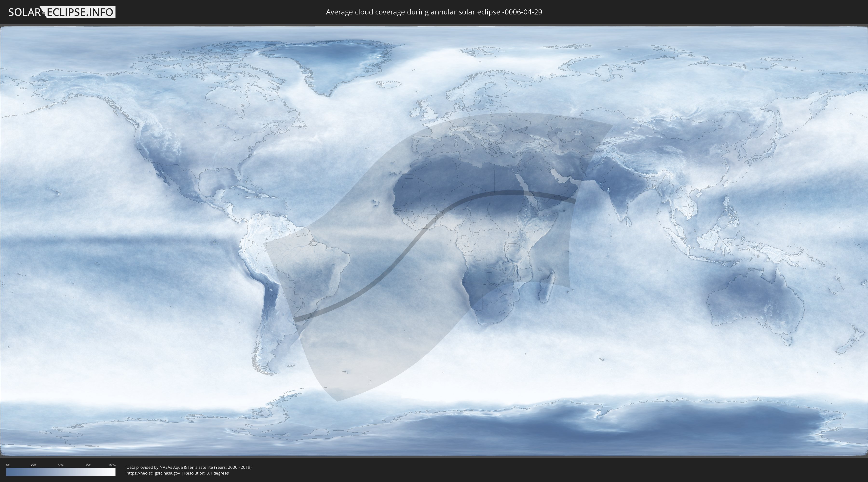Click the neo.sci.gsfc.nasa.gov URL text
Screen dimensions: 868x482
(153, 473)
